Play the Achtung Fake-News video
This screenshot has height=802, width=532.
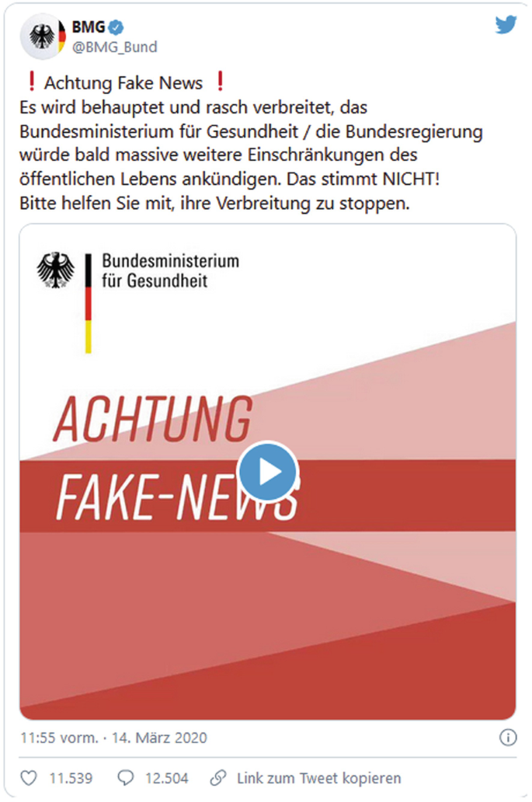pyautogui.click(x=267, y=471)
